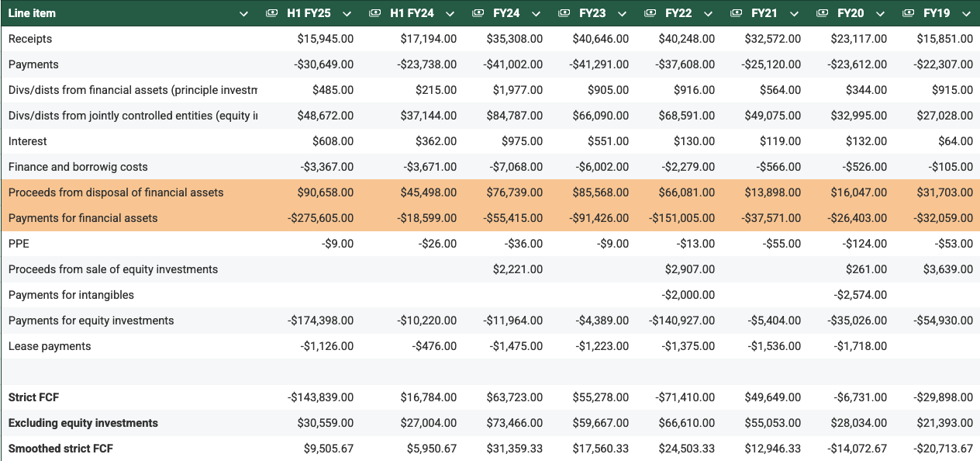Open the H1 FY24 column dropdown chevron

450,13
